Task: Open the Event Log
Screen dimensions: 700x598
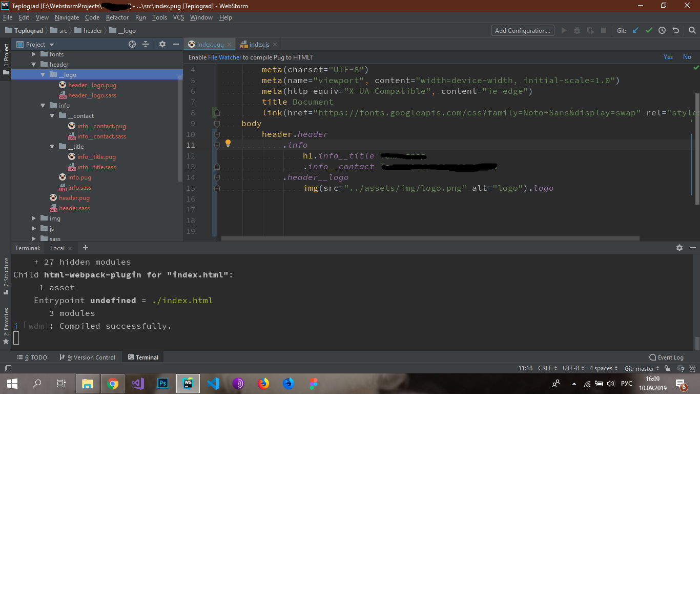Action: (666, 357)
